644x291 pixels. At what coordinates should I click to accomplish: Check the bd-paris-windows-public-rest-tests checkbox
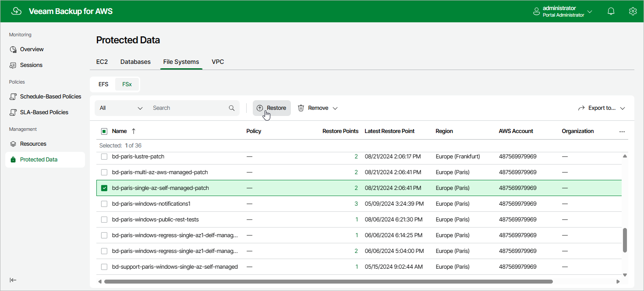click(x=104, y=220)
